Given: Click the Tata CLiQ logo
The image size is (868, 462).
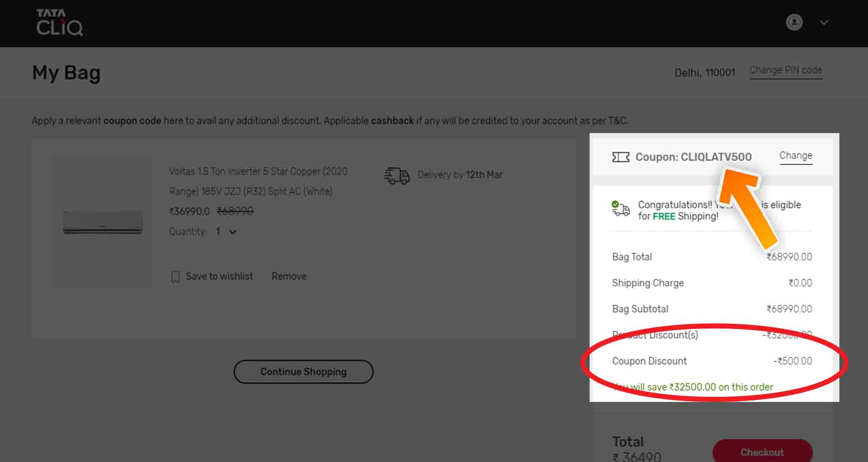Looking at the screenshot, I should (60, 22).
